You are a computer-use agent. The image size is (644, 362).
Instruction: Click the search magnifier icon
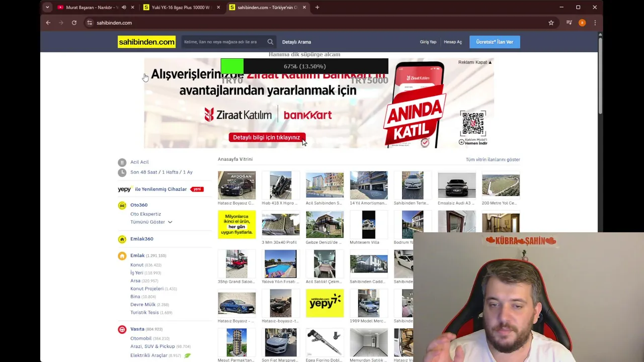tap(270, 42)
